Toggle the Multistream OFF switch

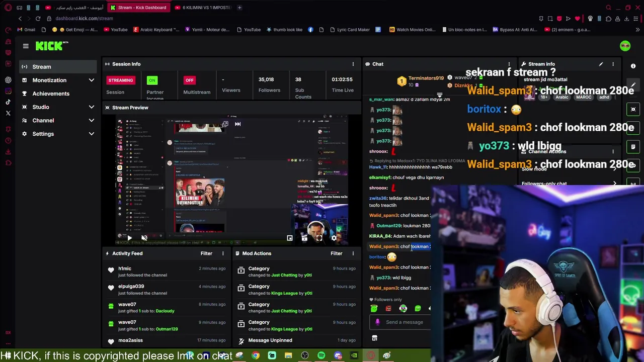(189, 80)
